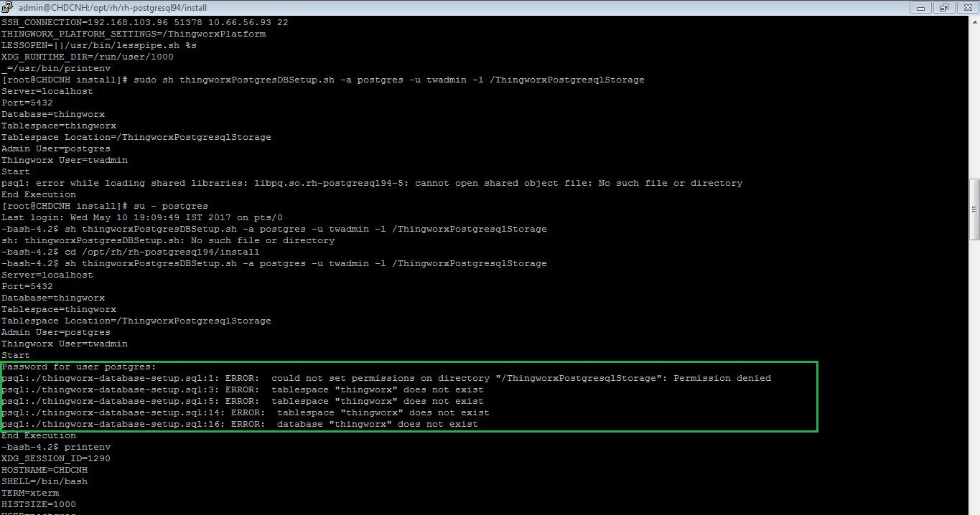The height and width of the screenshot is (515, 980).
Task: Click the cd /opt/rh/rh-postgresql94/install command
Action: [x=131, y=252]
